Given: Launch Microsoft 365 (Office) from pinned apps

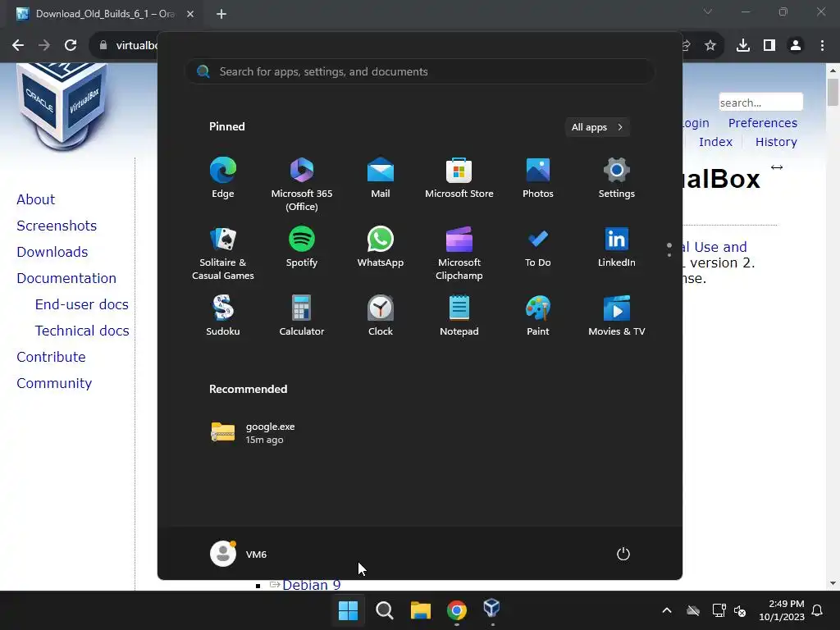Looking at the screenshot, I should pos(302,185).
